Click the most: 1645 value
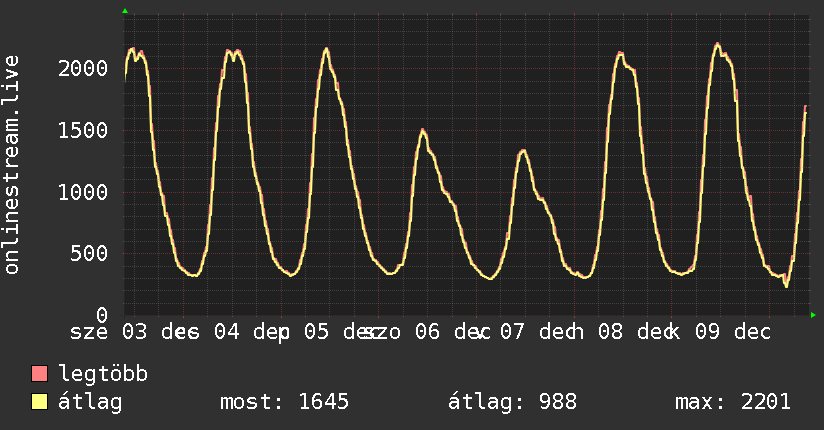Image resolution: width=824 pixels, height=430 pixels. (x=284, y=402)
